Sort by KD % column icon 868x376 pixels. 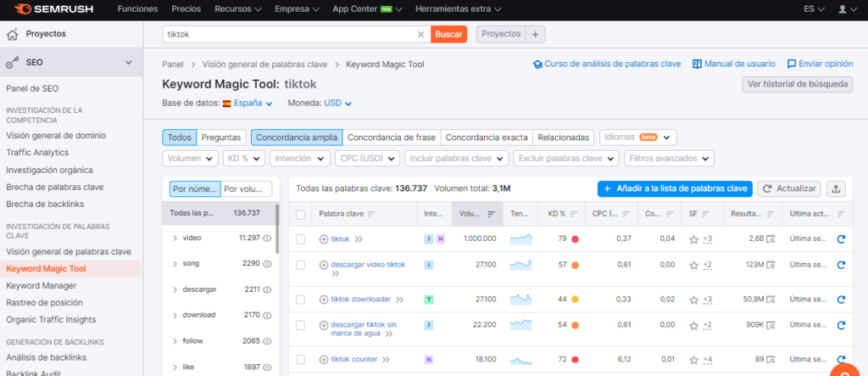coord(574,214)
